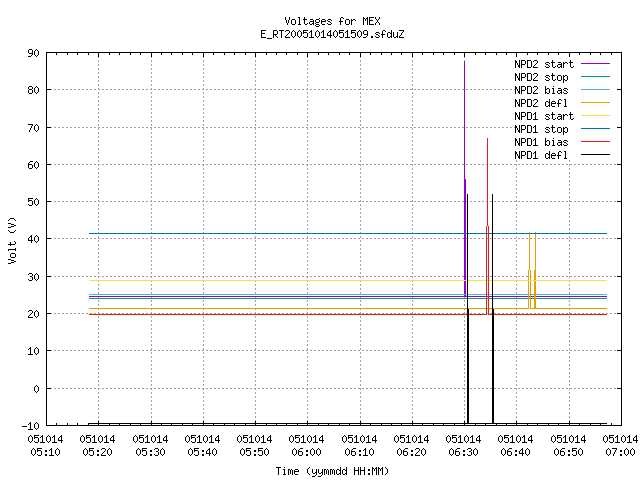Viewport: 640px width, 480px height.
Task: Click the y-axis tick label 10
Action: (x=33, y=351)
